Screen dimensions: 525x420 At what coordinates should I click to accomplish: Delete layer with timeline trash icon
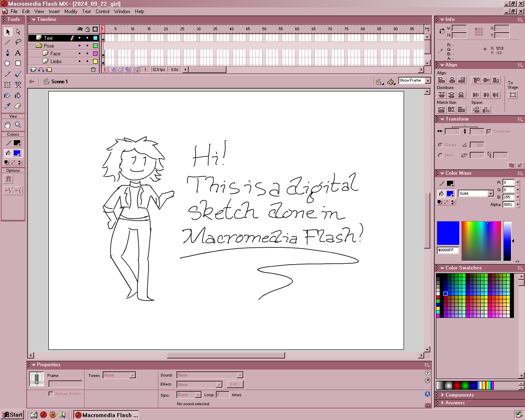93,70
